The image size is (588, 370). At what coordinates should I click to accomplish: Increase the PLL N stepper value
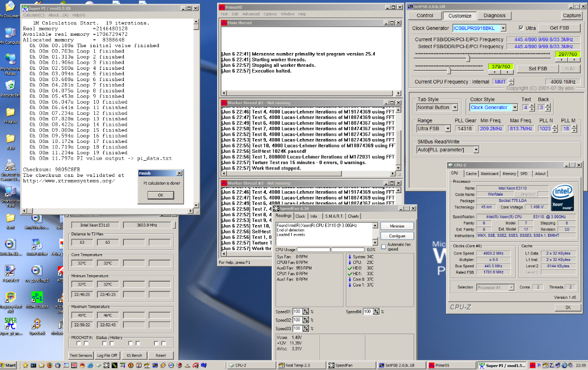point(555,127)
